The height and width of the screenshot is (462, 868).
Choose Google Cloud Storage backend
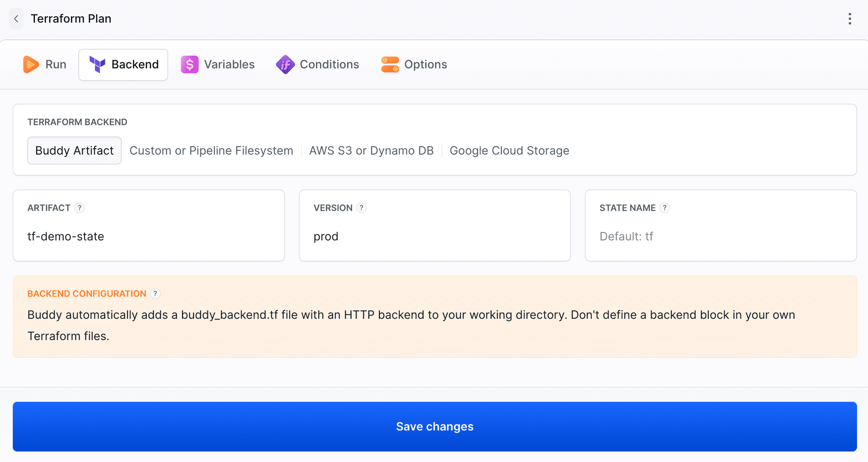(x=509, y=151)
